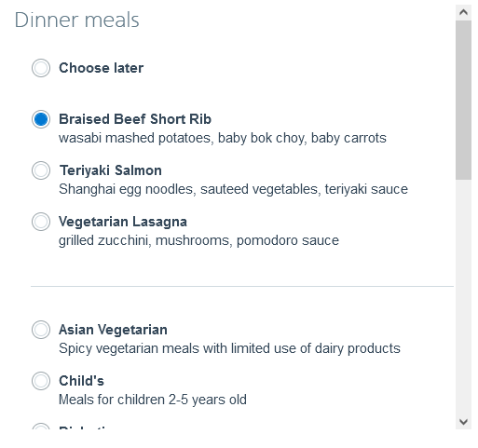Pick the Vegetarian Lasagna radio button

pos(41,222)
